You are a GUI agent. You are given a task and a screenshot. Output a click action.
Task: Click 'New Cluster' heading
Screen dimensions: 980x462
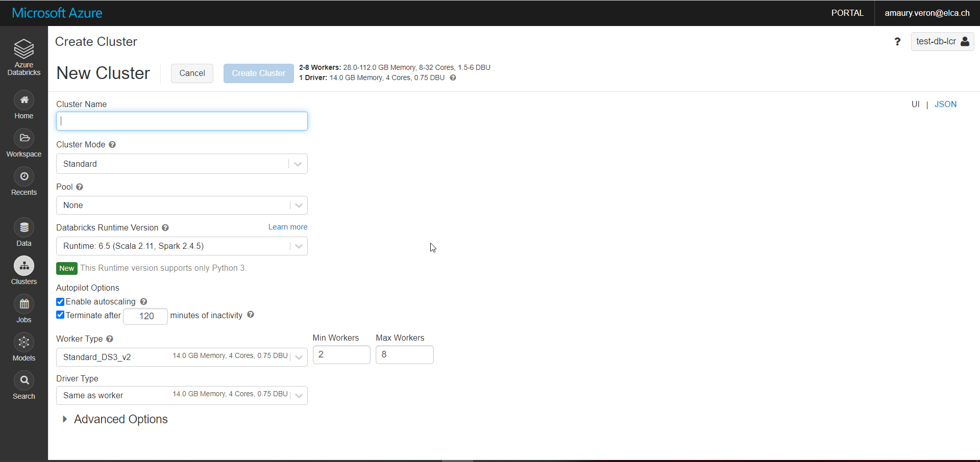click(x=103, y=73)
